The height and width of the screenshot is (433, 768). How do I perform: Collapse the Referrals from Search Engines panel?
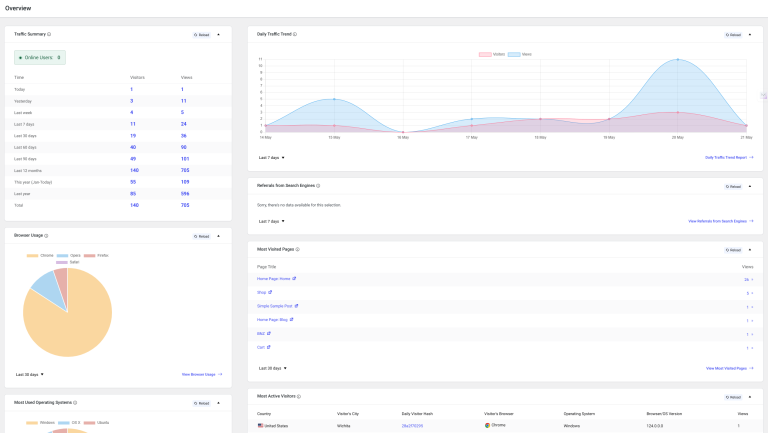[750, 187]
